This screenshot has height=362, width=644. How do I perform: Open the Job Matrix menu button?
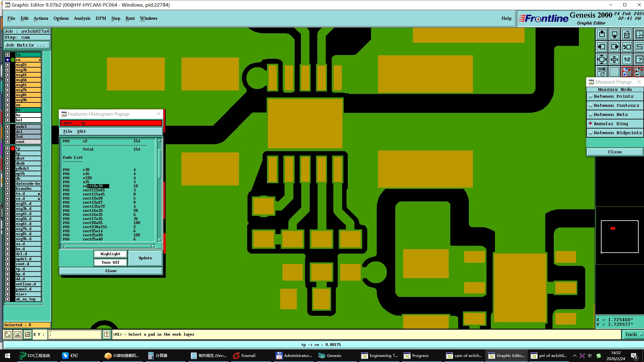click(27, 45)
